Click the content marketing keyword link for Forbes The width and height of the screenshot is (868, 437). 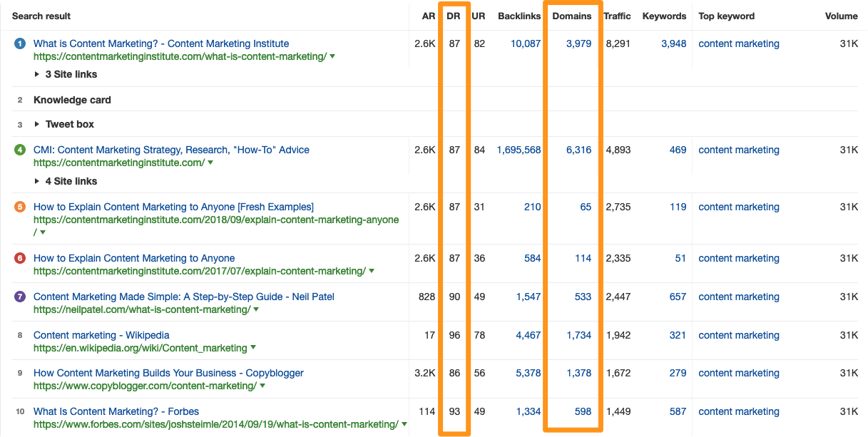[x=738, y=411]
